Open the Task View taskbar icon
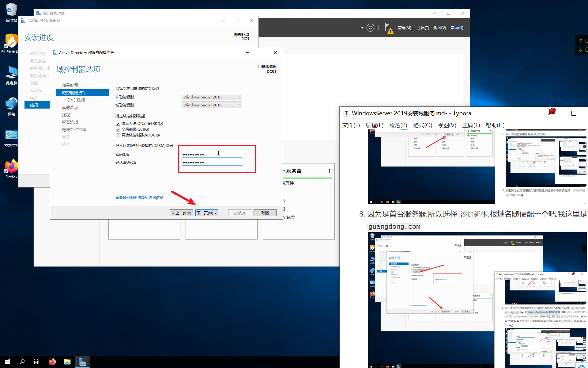This screenshot has width=588, height=368. coord(37,362)
